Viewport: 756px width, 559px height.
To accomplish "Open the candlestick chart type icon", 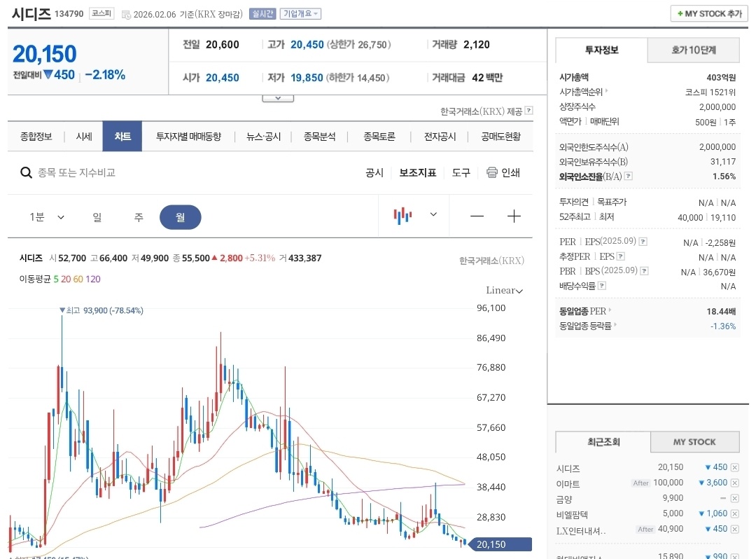I will click(402, 216).
